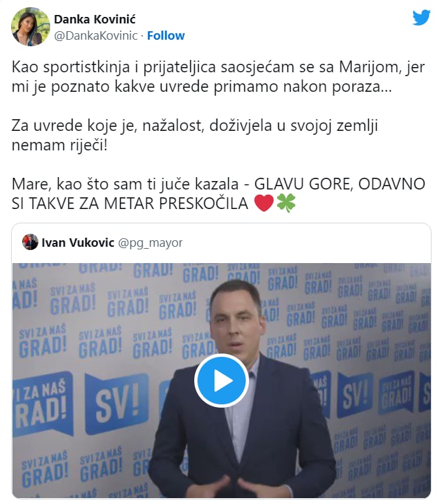The width and height of the screenshot is (440, 504).
Task: Click the blue Twitter bird logo
Action: coord(421,18)
